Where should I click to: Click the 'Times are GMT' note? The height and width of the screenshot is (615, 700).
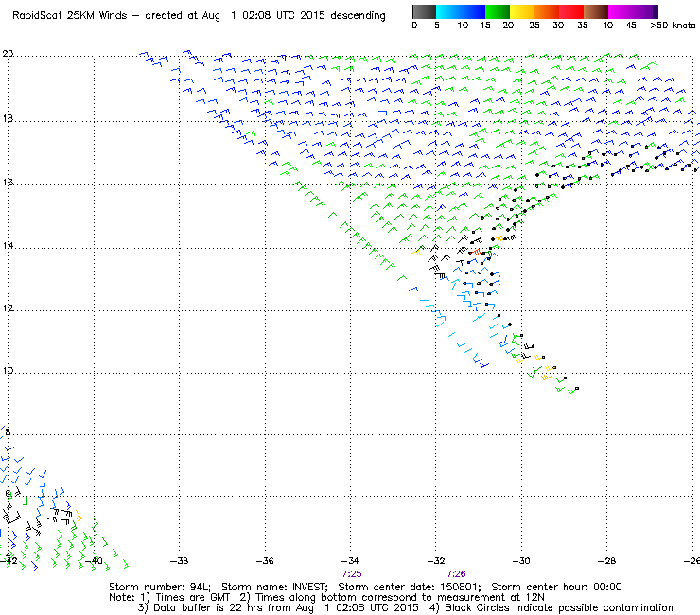pos(192,598)
